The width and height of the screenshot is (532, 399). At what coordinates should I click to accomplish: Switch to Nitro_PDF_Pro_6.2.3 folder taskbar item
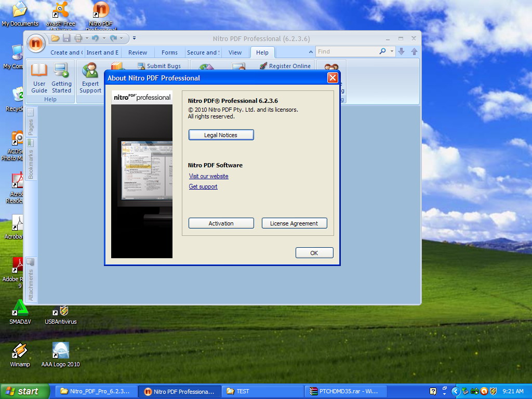click(96, 391)
